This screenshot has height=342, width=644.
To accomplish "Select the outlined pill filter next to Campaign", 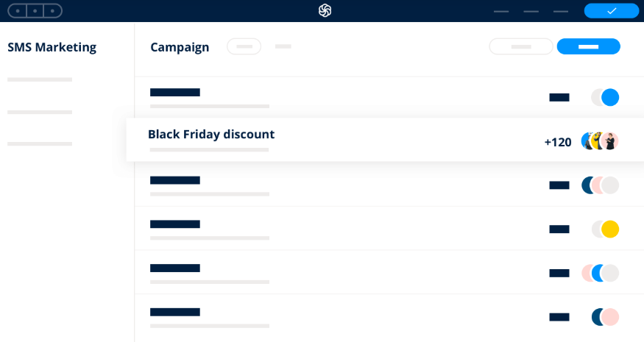I will pos(244,46).
